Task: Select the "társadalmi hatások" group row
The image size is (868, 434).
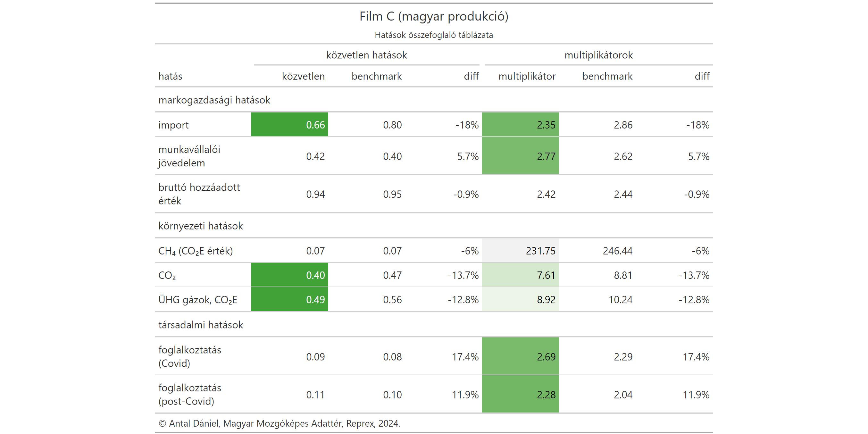Action: (x=200, y=324)
